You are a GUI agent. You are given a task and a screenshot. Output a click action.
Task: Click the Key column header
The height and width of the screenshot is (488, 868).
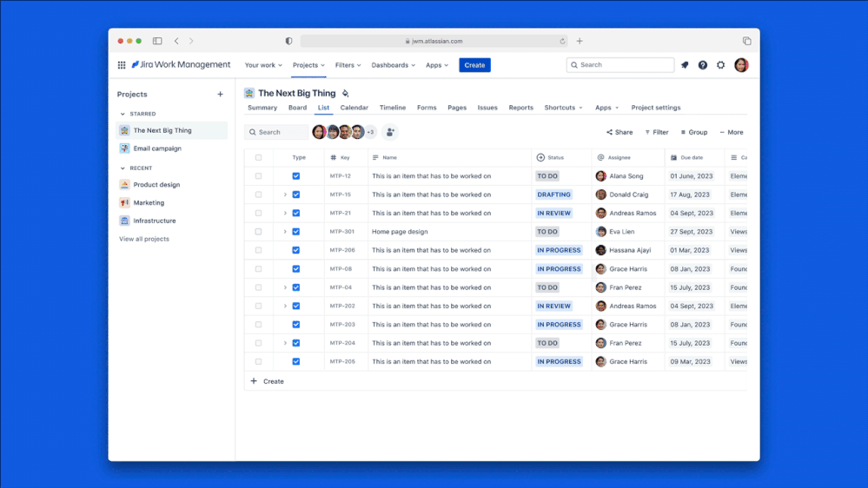click(340, 158)
